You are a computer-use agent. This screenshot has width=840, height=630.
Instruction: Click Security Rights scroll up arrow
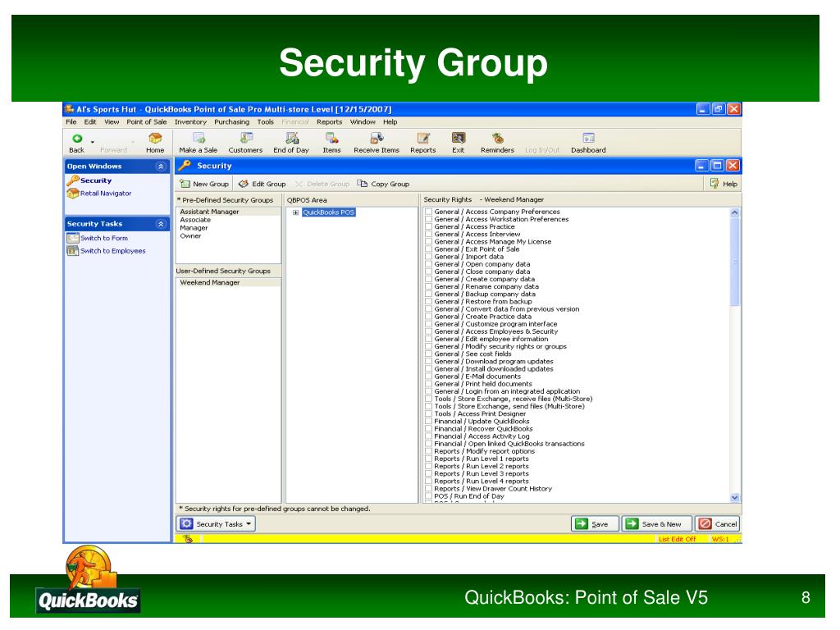pos(735,212)
